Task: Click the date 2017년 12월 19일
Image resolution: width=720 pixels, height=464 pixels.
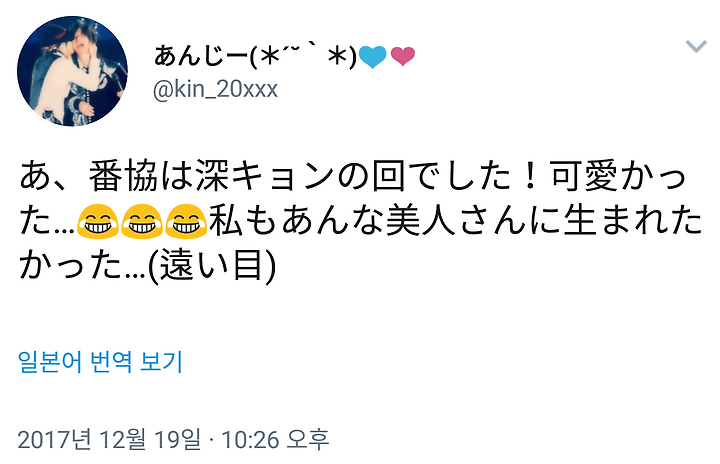Action: click(x=109, y=440)
